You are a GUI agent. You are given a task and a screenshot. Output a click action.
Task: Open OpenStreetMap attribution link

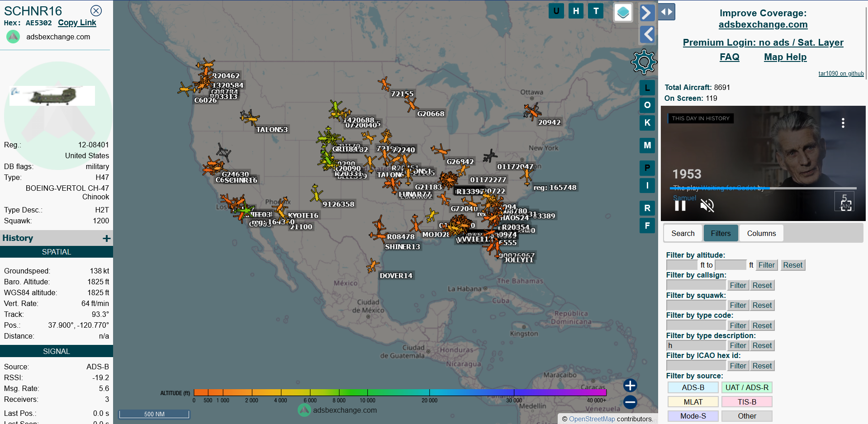click(592, 419)
